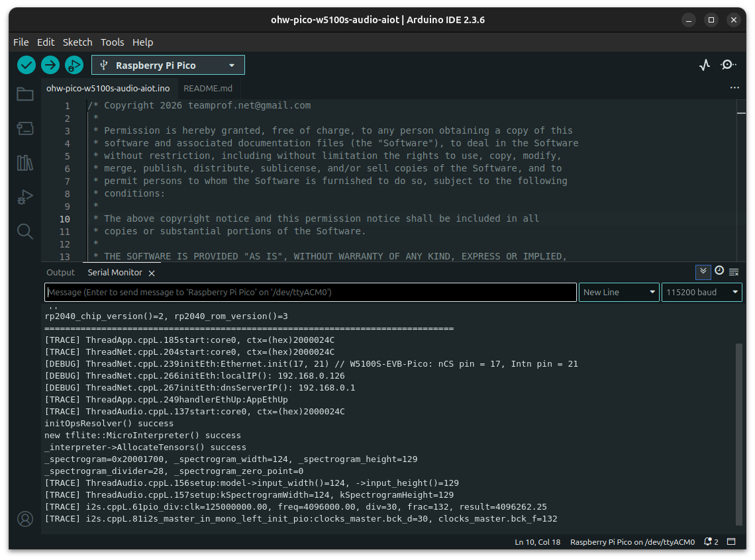This screenshot has height=560, width=755.
Task: Toggle bottom panel icon in status bar
Action: click(x=732, y=542)
